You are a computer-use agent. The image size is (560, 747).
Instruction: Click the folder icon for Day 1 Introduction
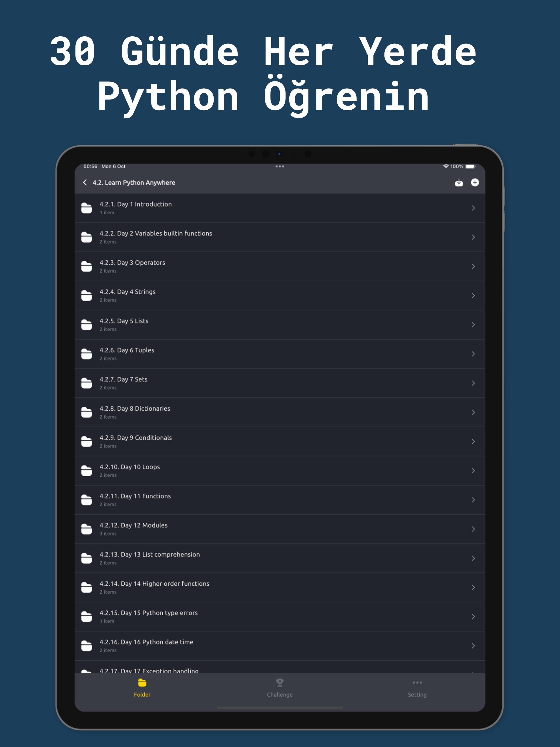pos(86,208)
